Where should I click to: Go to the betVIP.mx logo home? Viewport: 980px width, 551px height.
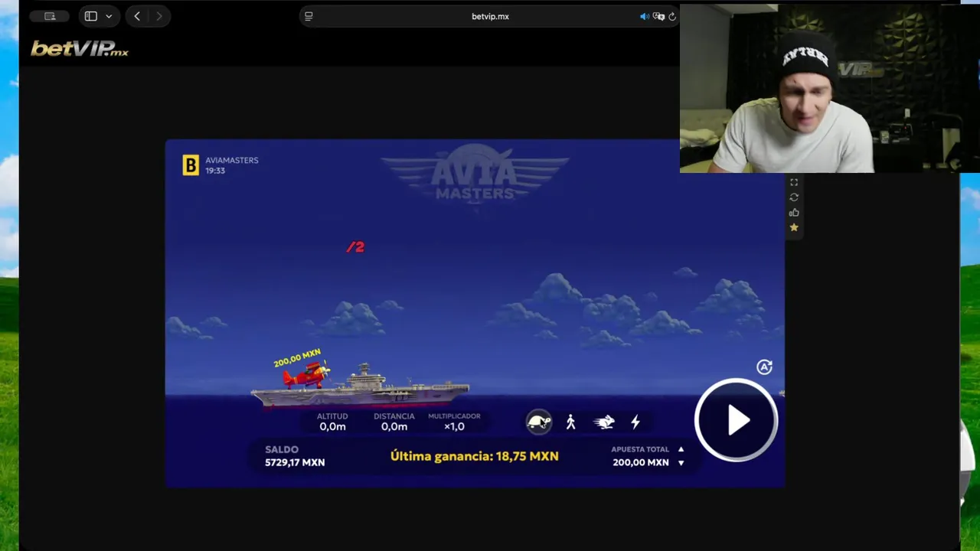tap(80, 49)
